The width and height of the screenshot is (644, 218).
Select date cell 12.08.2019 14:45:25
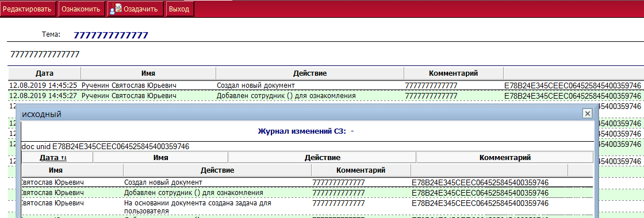43,85
